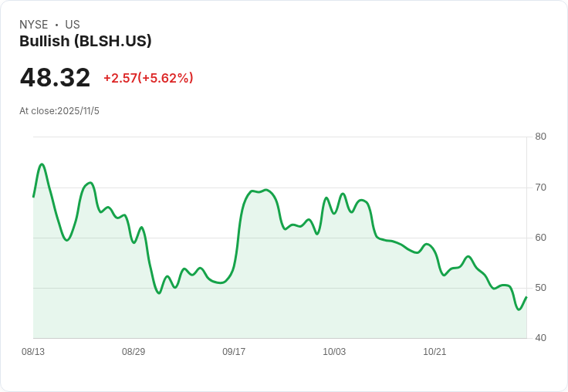The height and width of the screenshot is (392, 568).
Task: Click the 40 price axis label
Action: [x=540, y=338]
